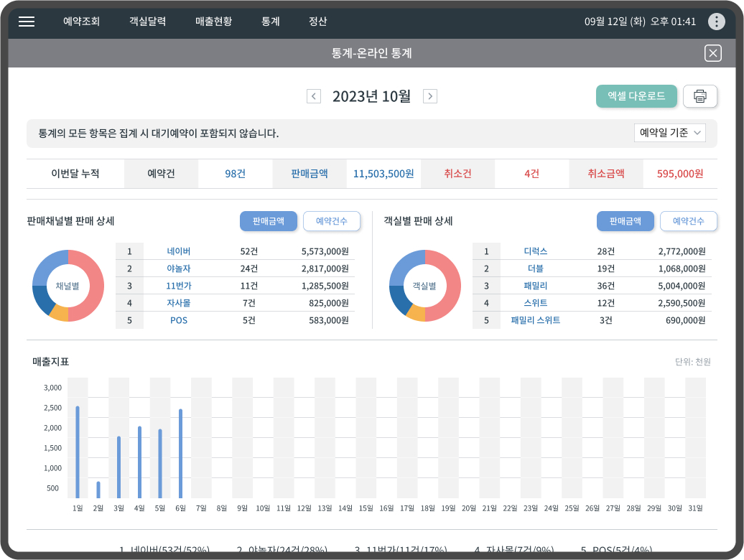Open the 더블 room link

click(x=535, y=269)
